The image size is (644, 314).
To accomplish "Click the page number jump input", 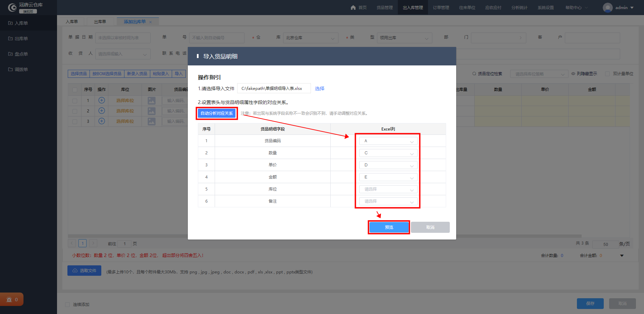I will 124,244.
